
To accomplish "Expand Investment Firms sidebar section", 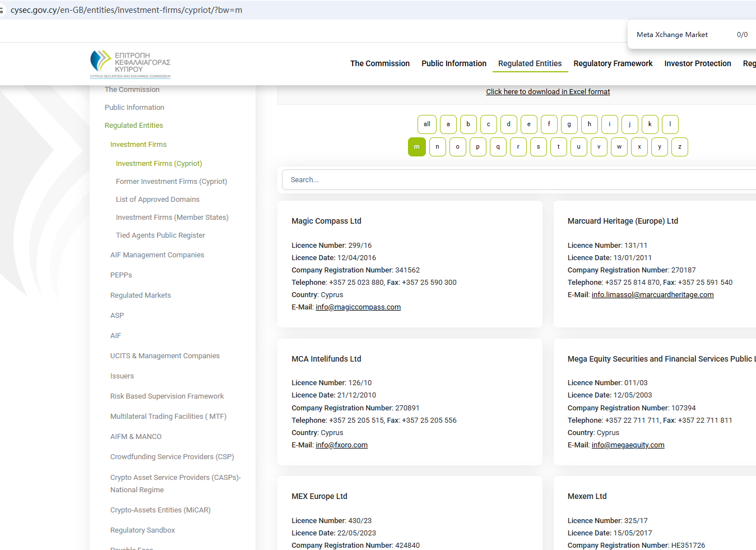I will [138, 145].
